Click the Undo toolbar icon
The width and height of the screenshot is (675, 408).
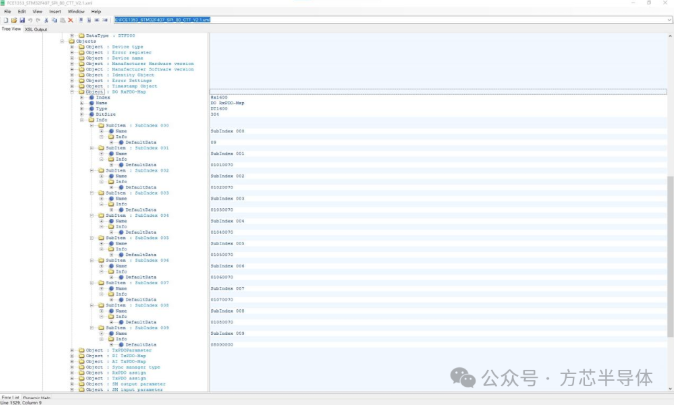(30, 20)
